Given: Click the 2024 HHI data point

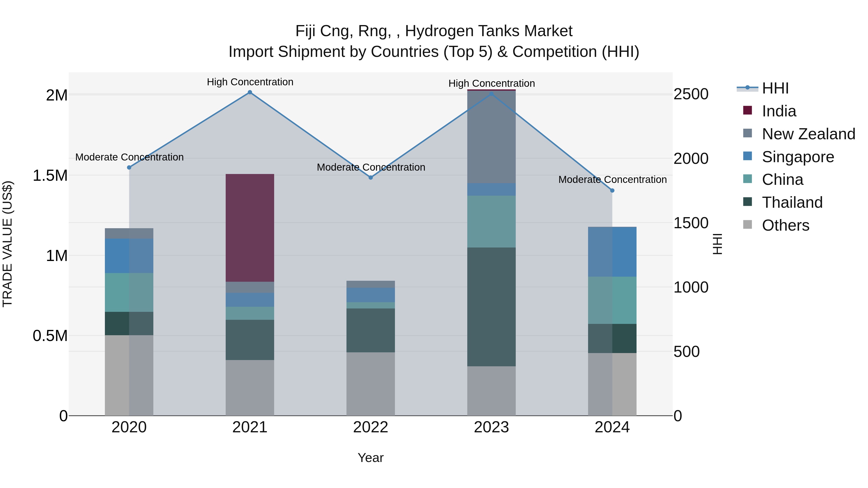Looking at the screenshot, I should [x=612, y=190].
